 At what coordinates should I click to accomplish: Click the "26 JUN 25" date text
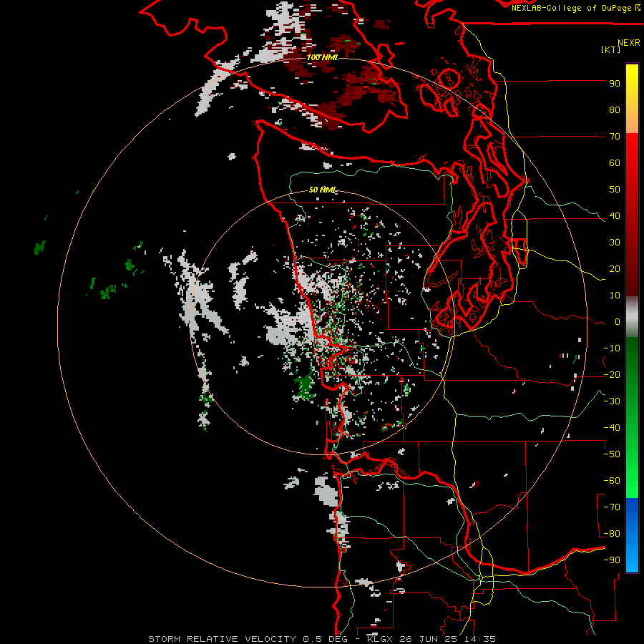(x=428, y=639)
